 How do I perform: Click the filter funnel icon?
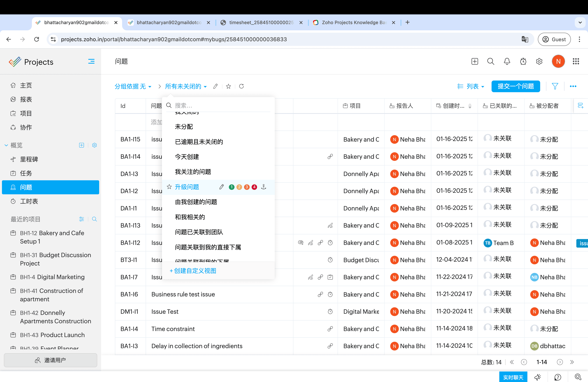pyautogui.click(x=555, y=86)
